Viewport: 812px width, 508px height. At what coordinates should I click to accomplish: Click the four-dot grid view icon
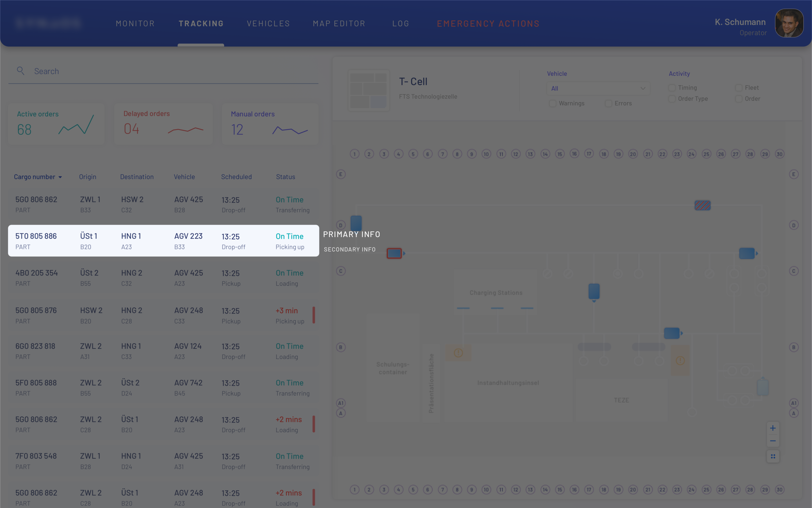click(773, 456)
